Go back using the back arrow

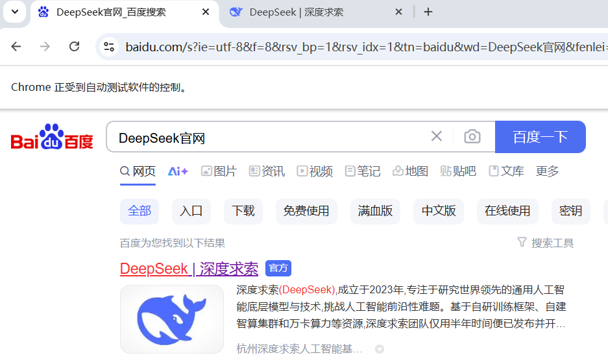(x=16, y=47)
